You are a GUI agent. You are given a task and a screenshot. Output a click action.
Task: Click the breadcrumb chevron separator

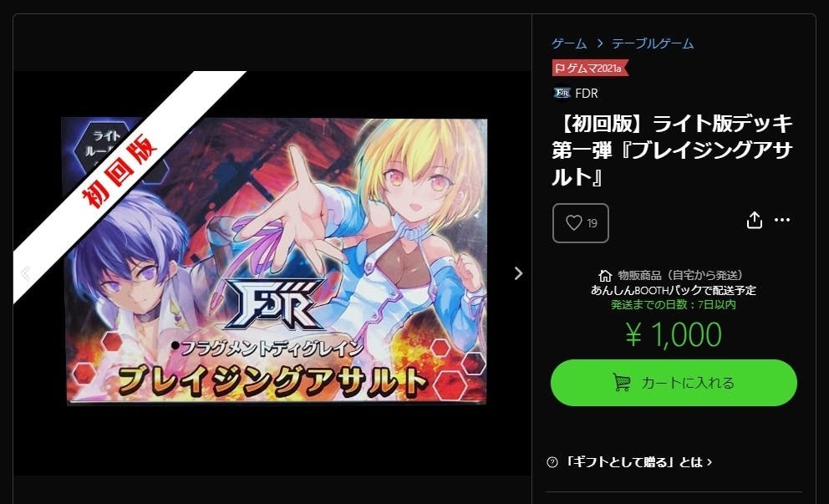(599, 43)
